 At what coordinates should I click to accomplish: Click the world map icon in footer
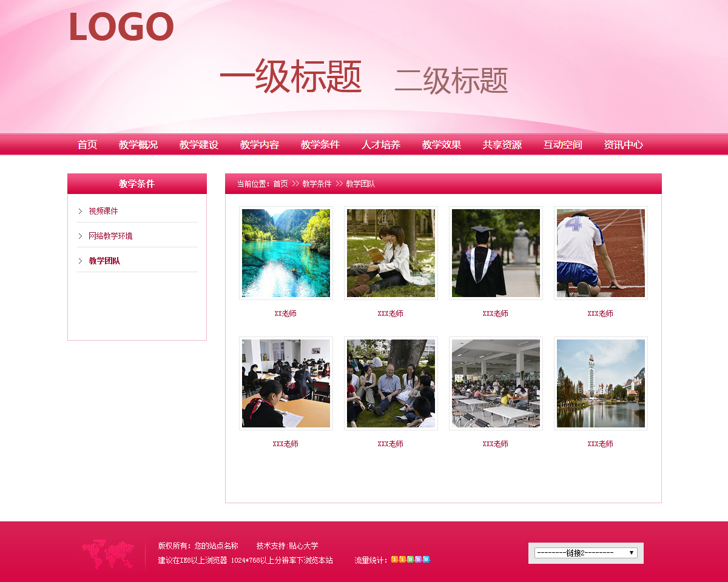point(107,554)
